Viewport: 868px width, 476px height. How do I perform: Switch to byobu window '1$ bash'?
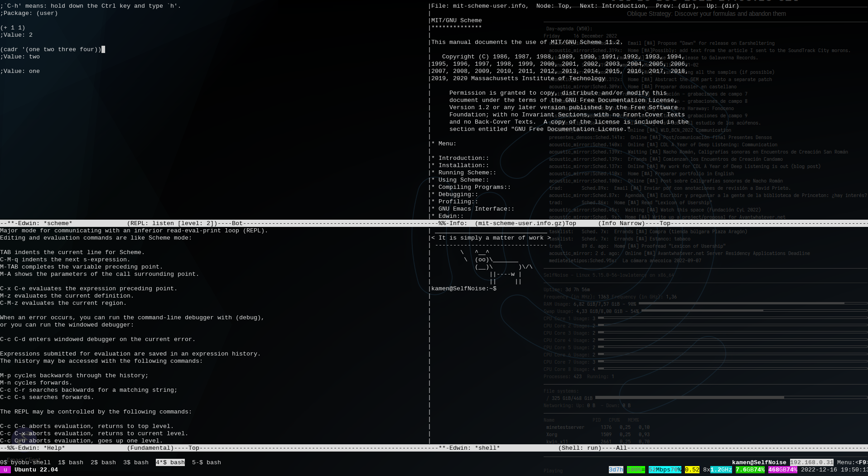(x=71, y=462)
